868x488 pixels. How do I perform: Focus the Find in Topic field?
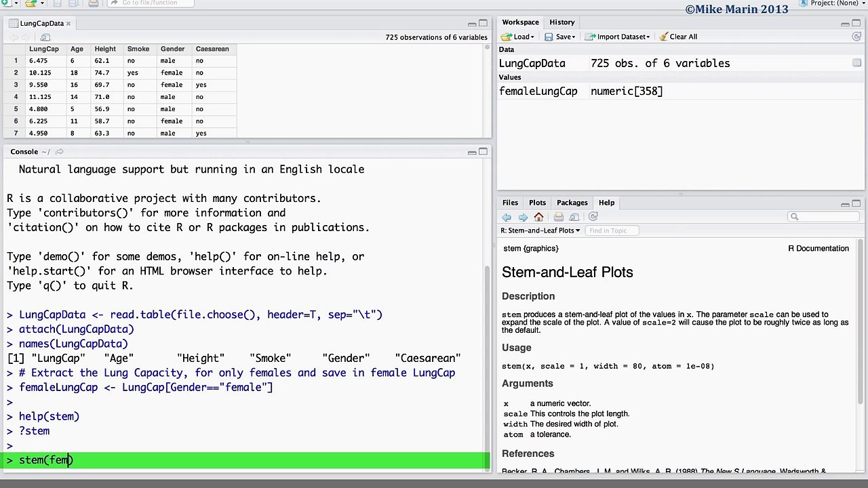tap(612, 230)
